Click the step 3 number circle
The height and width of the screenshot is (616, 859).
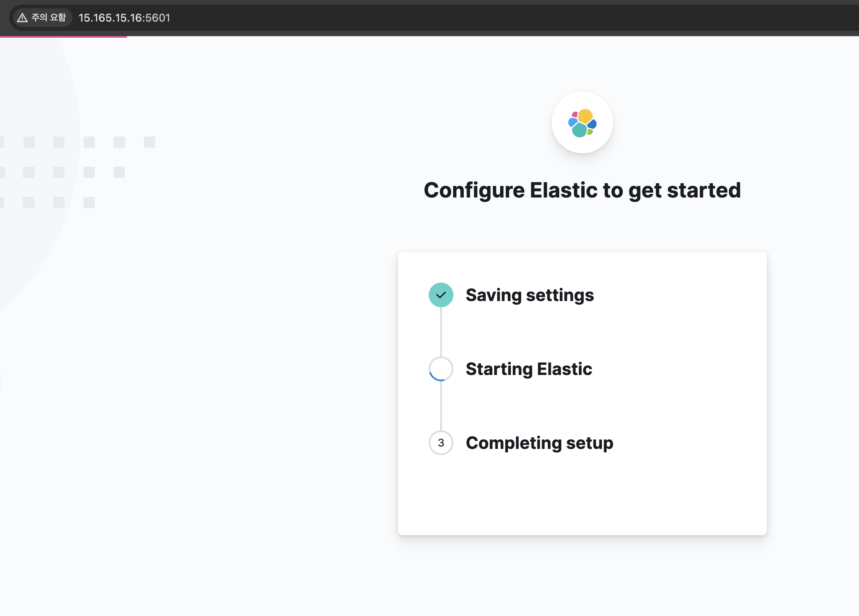441,443
